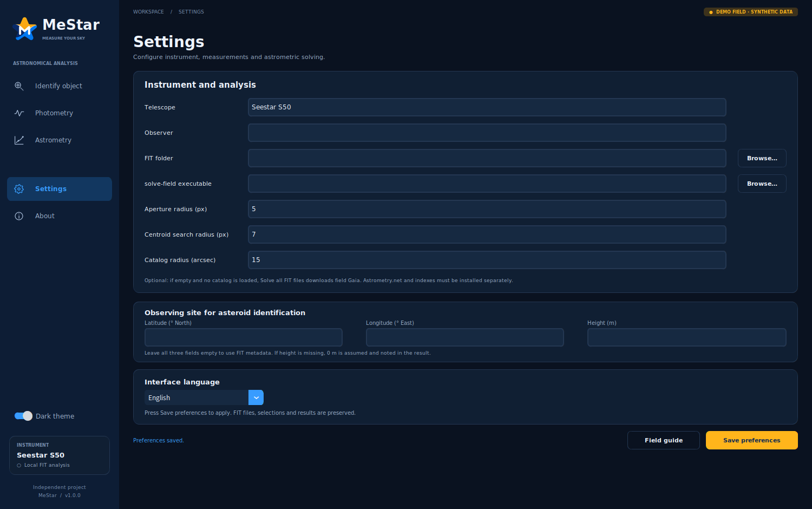Viewport: 812px width, 509px height.
Task: Open the About page
Action: [x=60, y=216]
